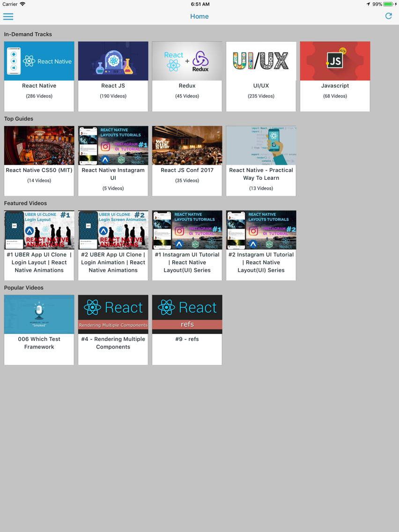Click the 6:51 AM clock
This screenshot has width=399, height=532.
200,4
